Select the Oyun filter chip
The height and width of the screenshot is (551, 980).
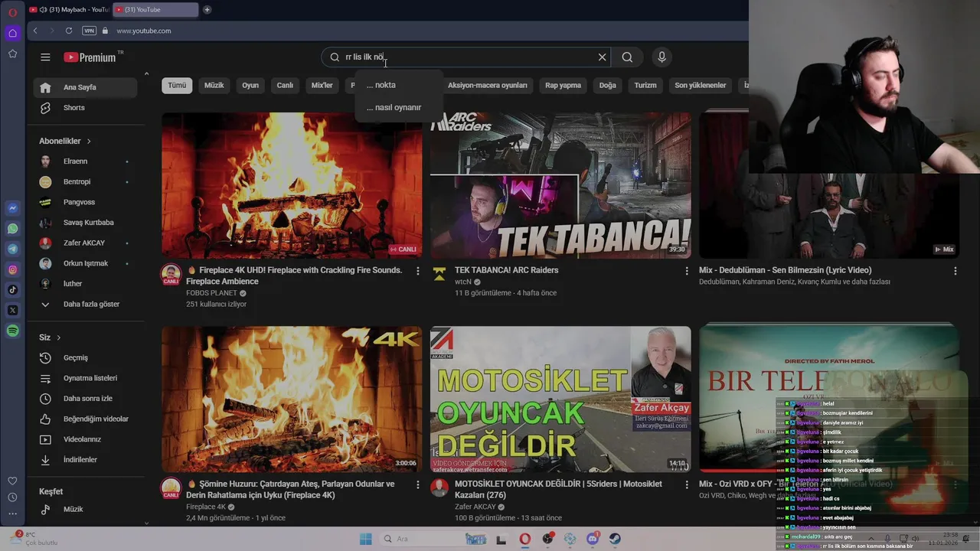250,85
